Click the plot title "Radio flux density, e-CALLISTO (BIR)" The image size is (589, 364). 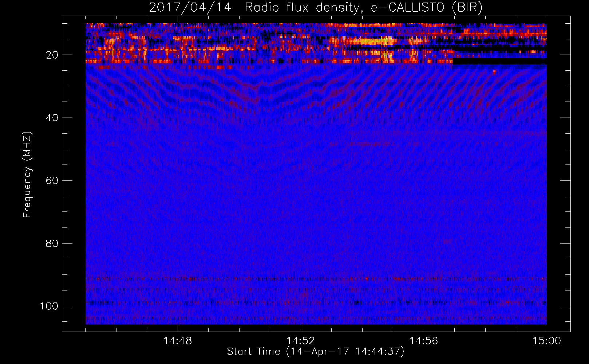(363, 8)
